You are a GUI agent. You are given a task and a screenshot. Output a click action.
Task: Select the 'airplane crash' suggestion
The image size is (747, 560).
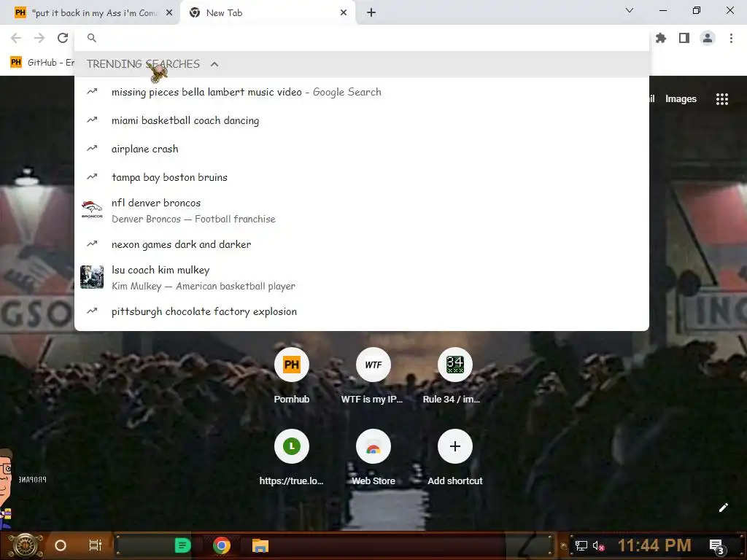tap(362, 149)
